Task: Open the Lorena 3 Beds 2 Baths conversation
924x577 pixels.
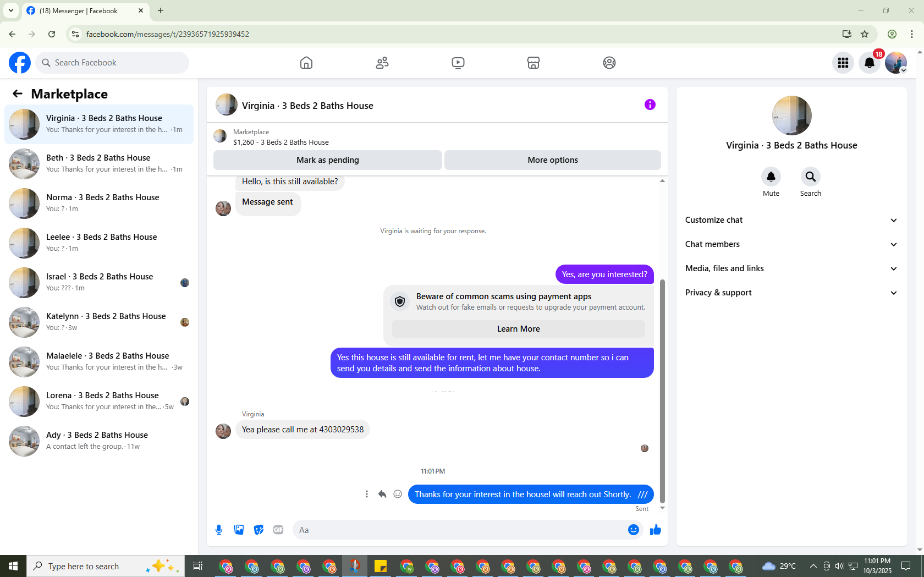Action: click(99, 402)
